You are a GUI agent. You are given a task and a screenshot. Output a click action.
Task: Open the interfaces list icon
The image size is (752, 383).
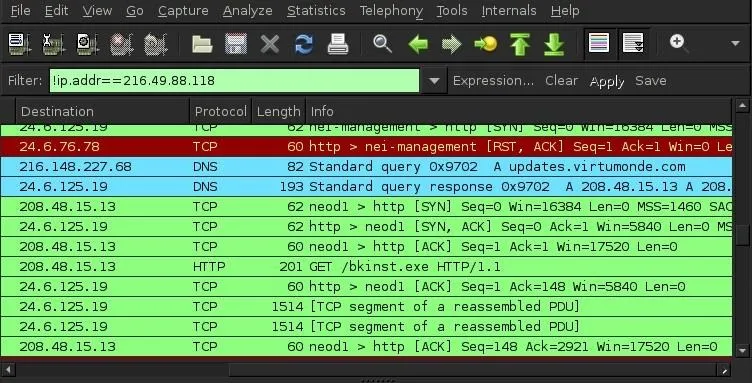[x=19, y=44]
